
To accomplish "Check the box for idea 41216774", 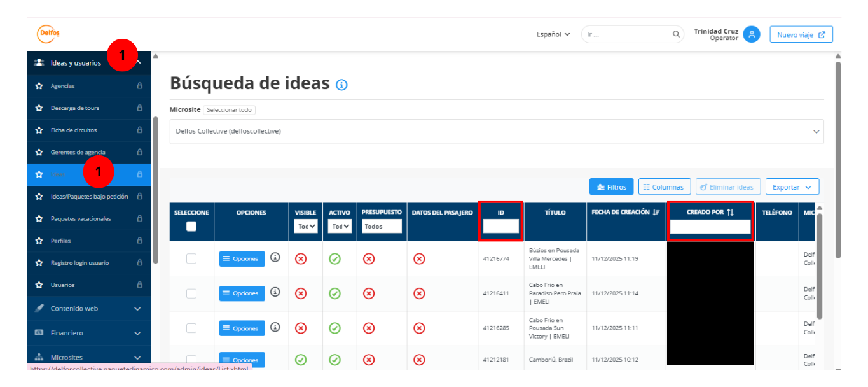I will click(191, 258).
